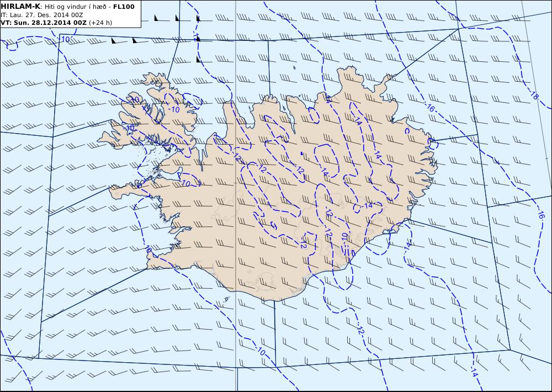This screenshot has height=392, width=552.
Task: Click the "Hiti og vindur í hæð" title text
Action: pyautogui.click(x=76, y=7)
